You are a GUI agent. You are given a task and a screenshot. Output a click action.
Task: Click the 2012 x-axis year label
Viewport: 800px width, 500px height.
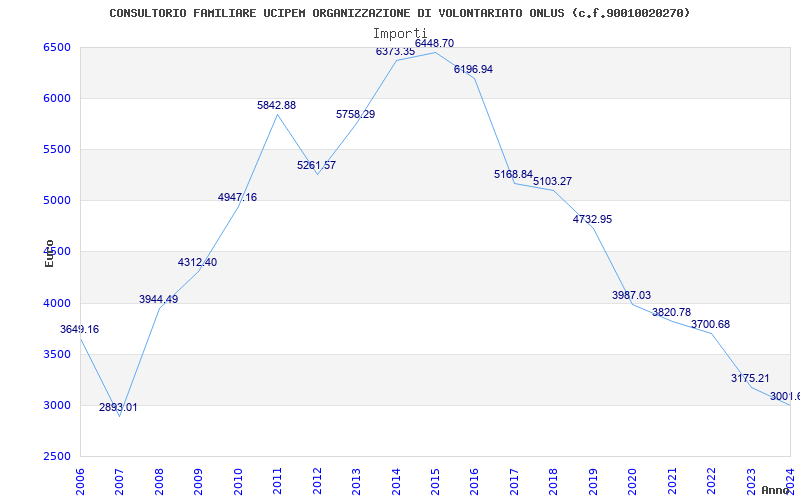click(x=317, y=481)
